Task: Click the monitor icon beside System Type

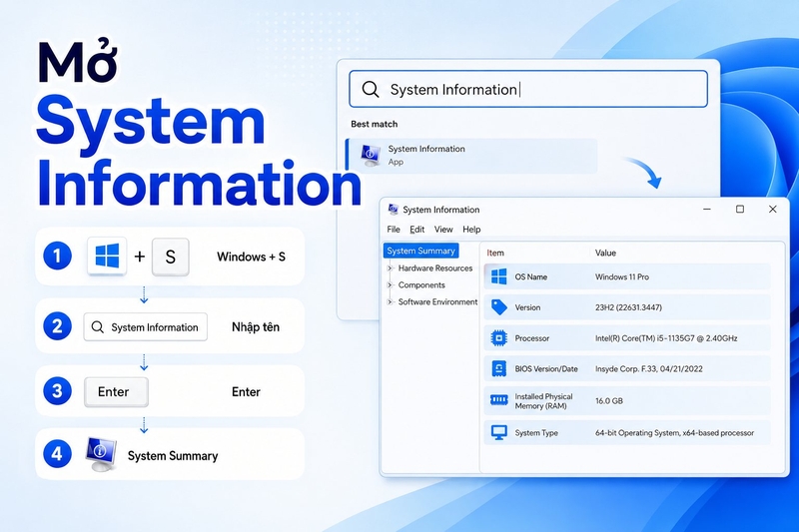Action: coord(498,433)
